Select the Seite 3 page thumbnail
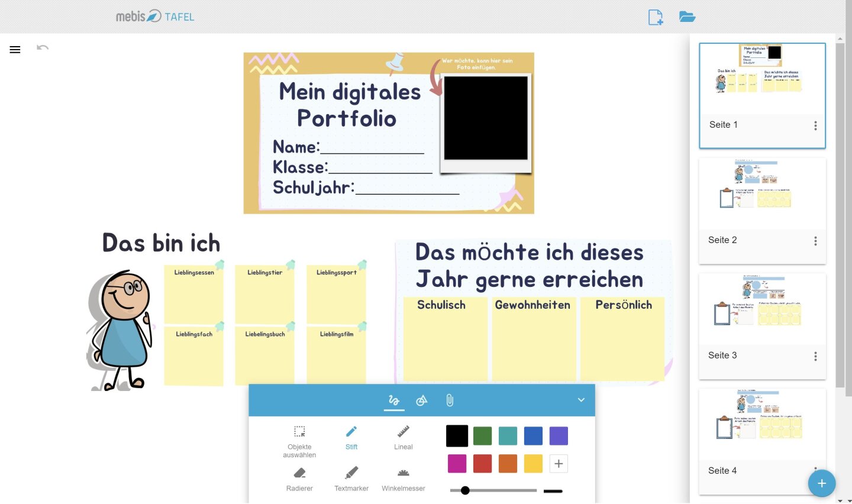 tap(762, 326)
